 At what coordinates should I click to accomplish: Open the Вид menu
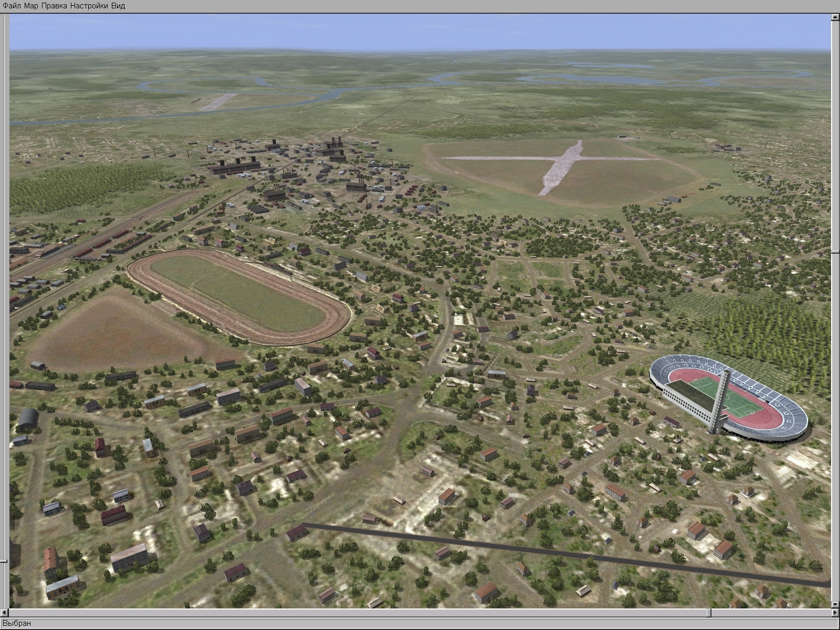pos(118,6)
